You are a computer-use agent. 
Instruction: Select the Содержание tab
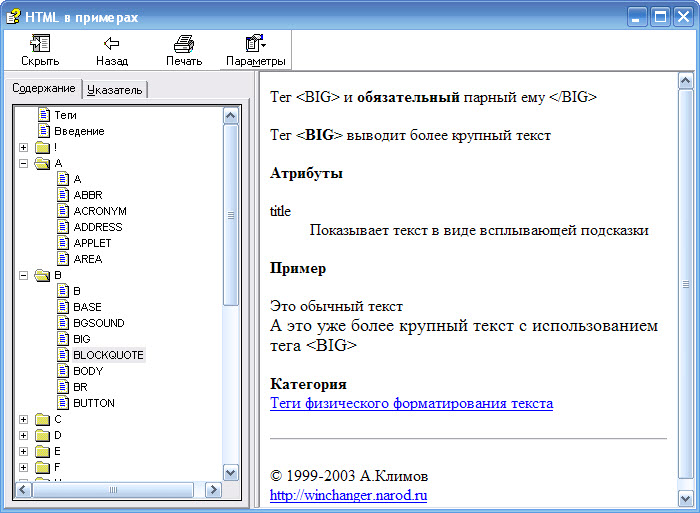(x=44, y=89)
